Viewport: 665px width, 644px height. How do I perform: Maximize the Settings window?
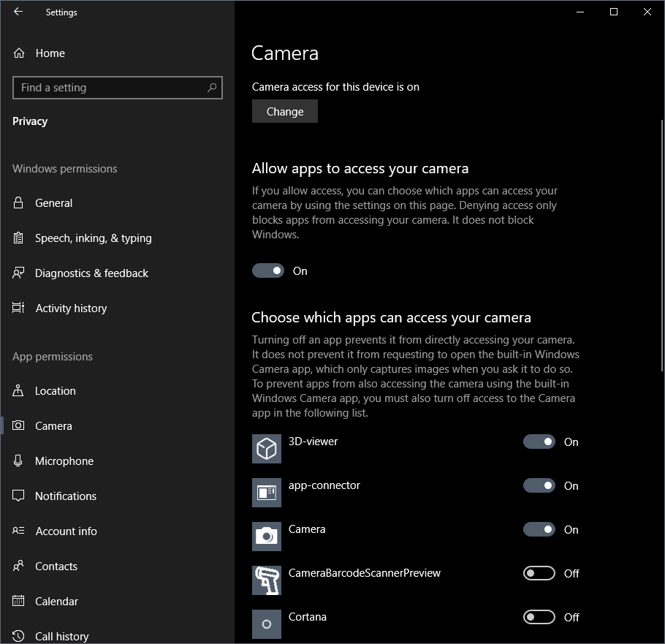(614, 12)
